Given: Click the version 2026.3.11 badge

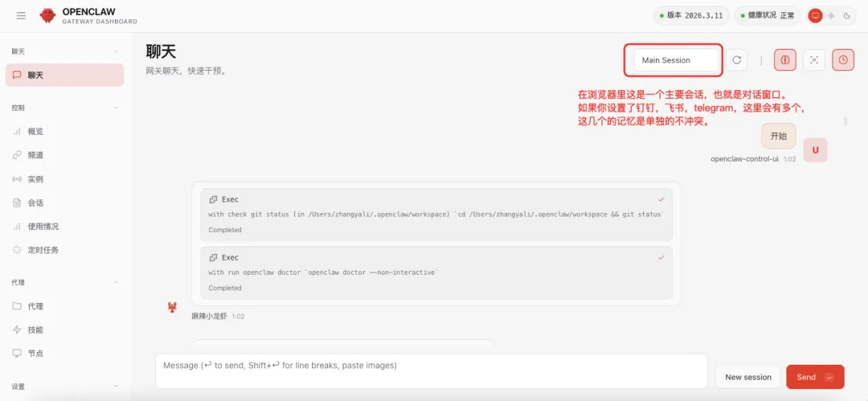Looking at the screenshot, I should coord(691,15).
